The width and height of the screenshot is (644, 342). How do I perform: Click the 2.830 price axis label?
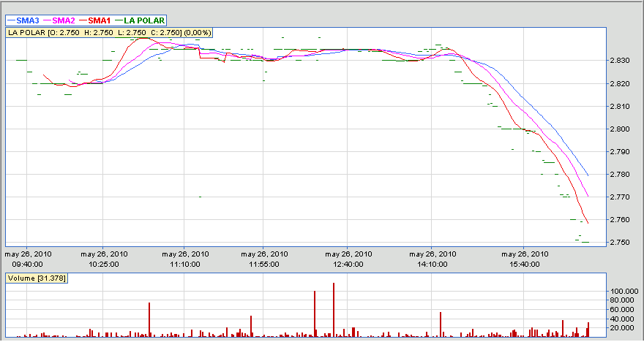(621, 61)
